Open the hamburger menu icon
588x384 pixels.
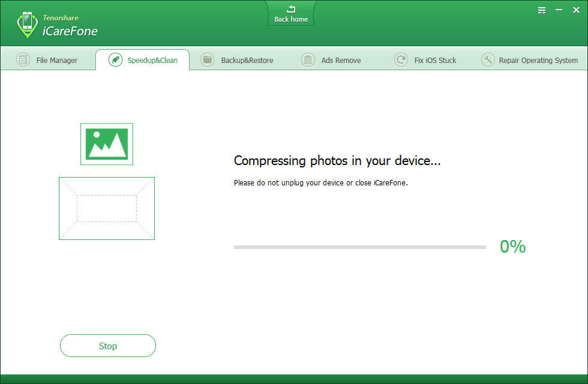(x=541, y=10)
